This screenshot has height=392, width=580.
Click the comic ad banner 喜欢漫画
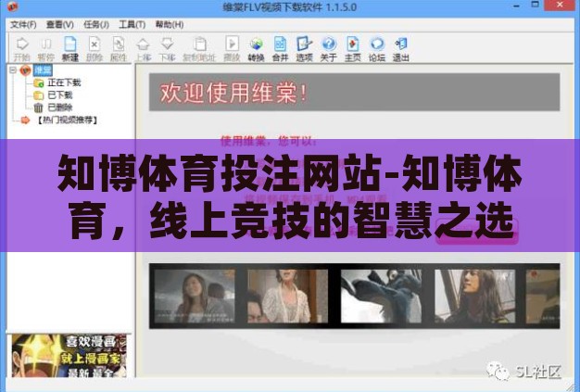(69, 356)
